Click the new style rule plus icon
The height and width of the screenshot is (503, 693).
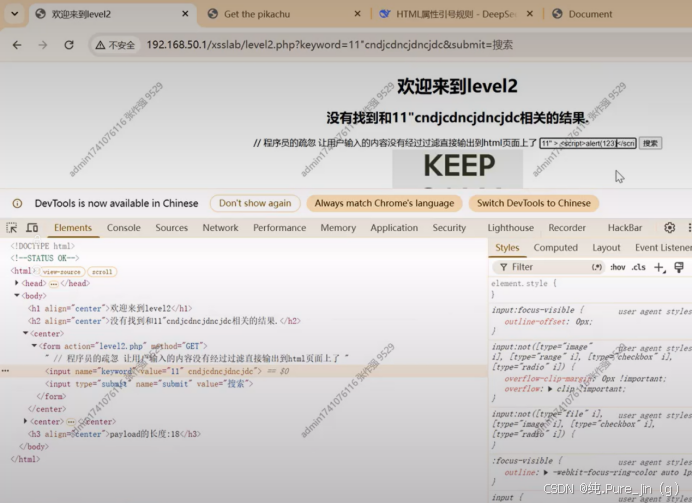pyautogui.click(x=659, y=267)
